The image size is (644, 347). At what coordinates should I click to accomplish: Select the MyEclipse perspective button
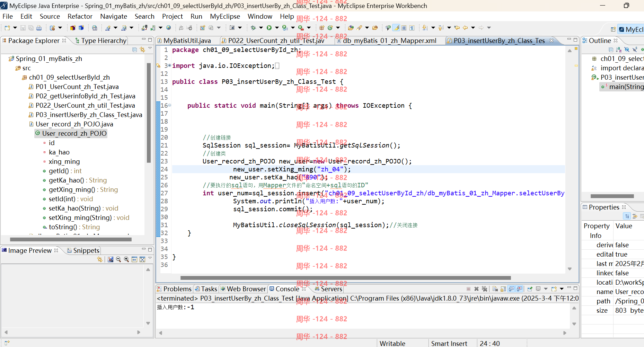click(x=631, y=29)
